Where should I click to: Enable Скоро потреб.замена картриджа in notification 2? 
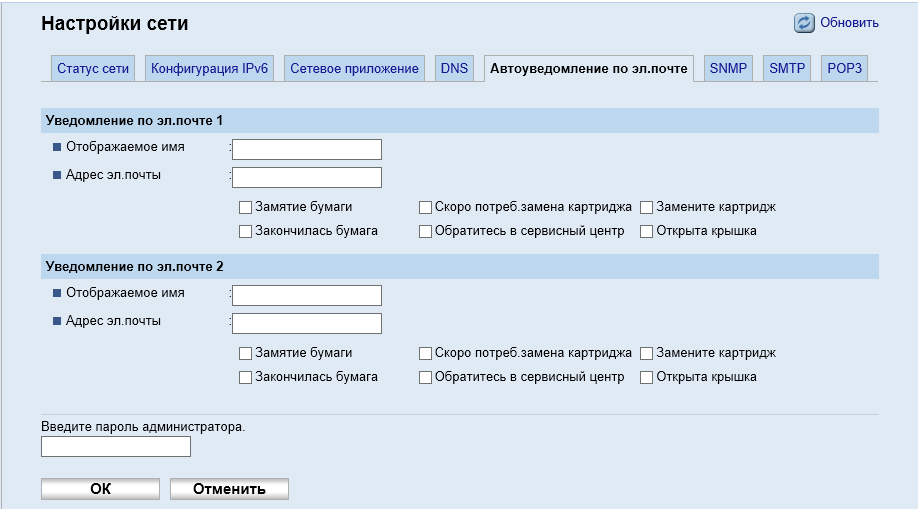(x=426, y=354)
